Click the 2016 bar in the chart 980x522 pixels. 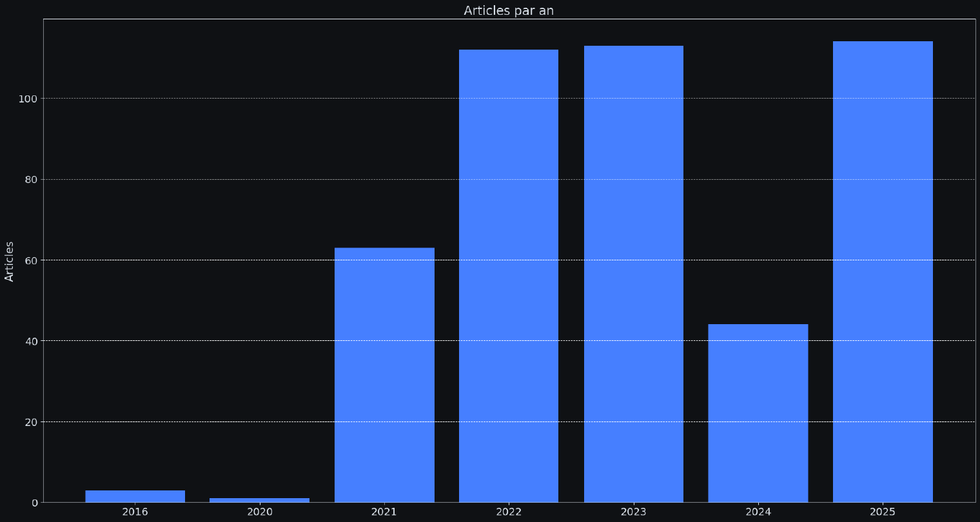(x=135, y=496)
